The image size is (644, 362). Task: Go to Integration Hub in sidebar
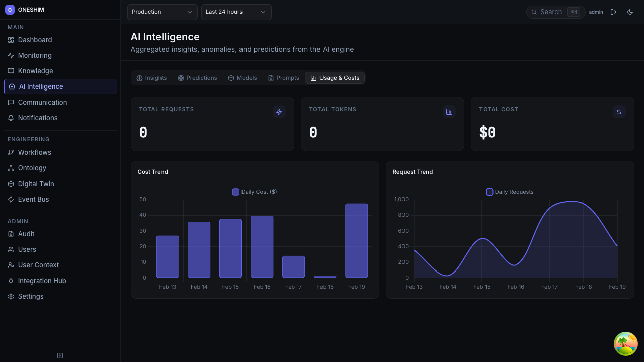point(42,281)
